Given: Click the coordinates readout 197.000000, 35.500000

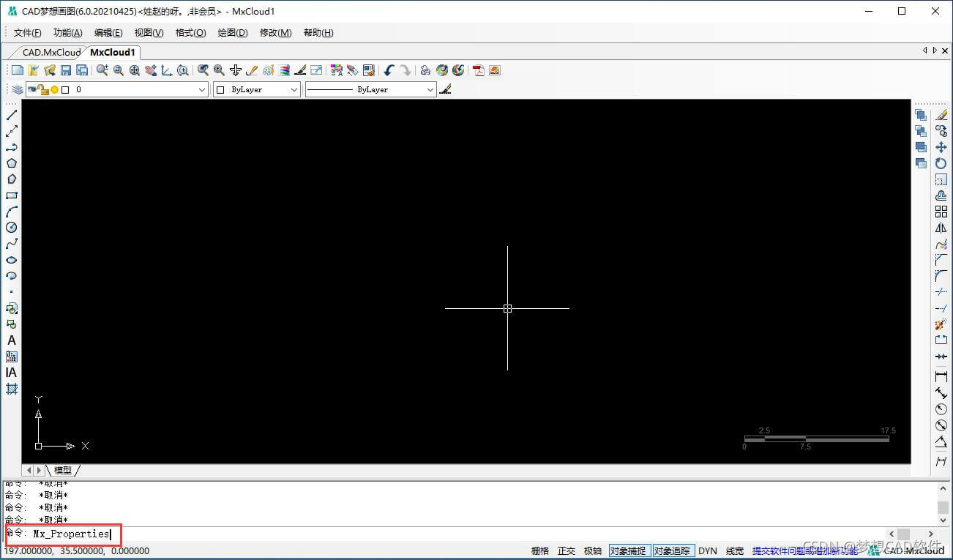Looking at the screenshot, I should coord(77,550).
